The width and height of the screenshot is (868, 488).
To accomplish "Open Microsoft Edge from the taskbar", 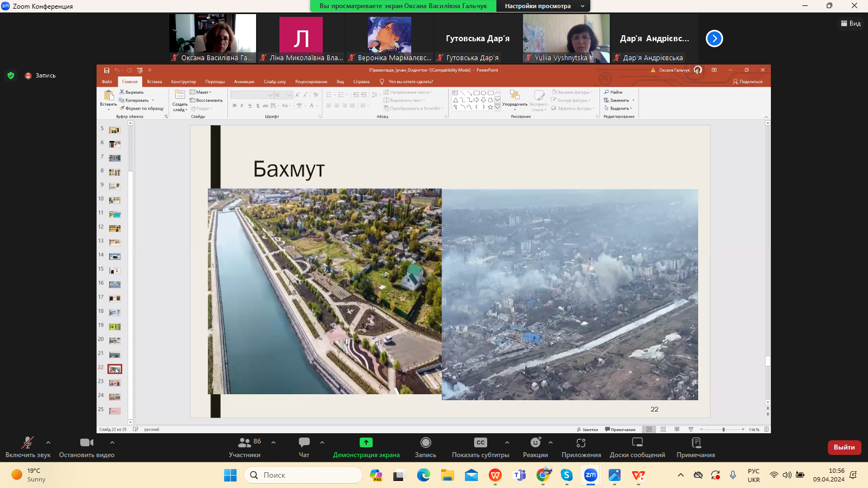I will click(x=423, y=475).
